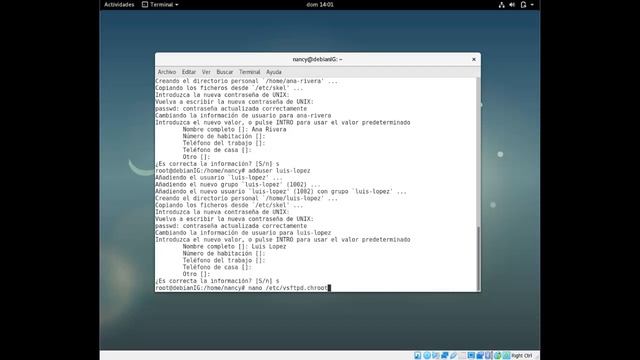
Task: Close the nancy@debianIG terminal window
Action: coord(474,60)
